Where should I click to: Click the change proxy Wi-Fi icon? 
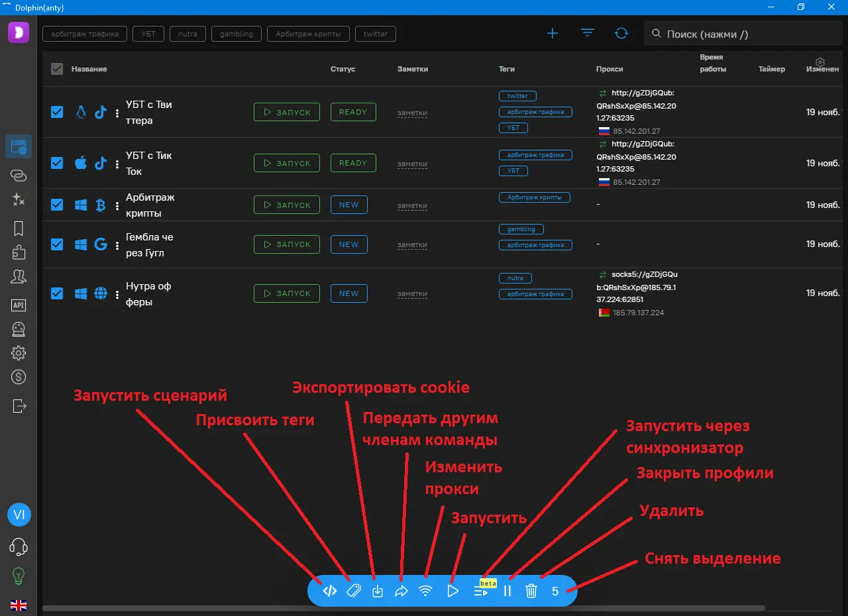click(426, 591)
